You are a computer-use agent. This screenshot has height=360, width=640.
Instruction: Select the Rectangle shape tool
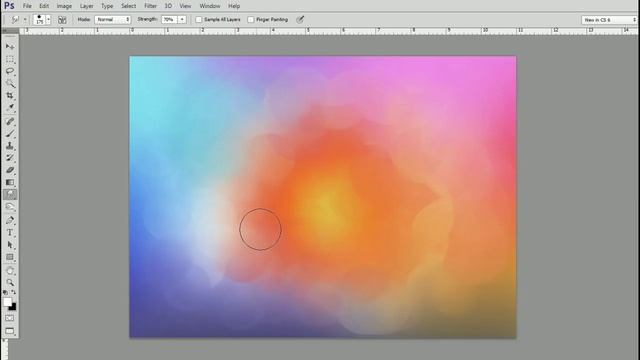click(x=10, y=257)
